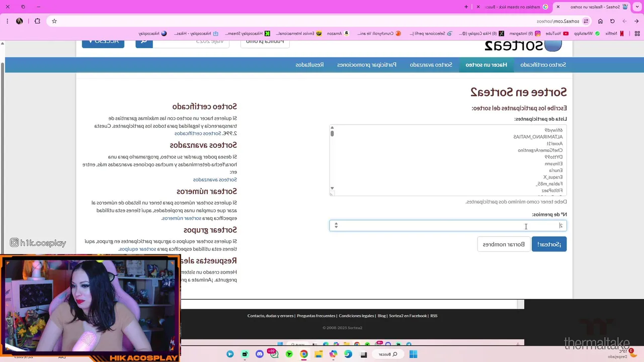Navigate forward in Chrome
Viewport: 644px width, 362px height.
[x=624, y=21]
